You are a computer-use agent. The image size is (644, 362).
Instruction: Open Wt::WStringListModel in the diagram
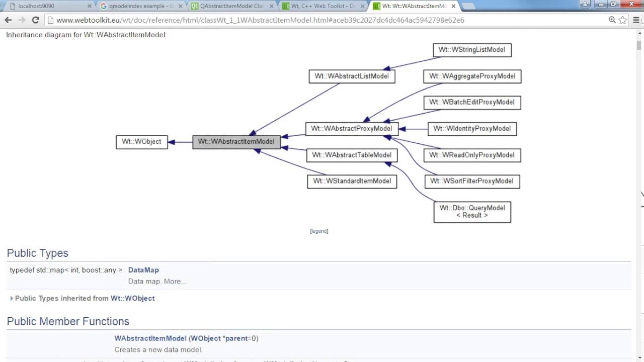coord(472,50)
